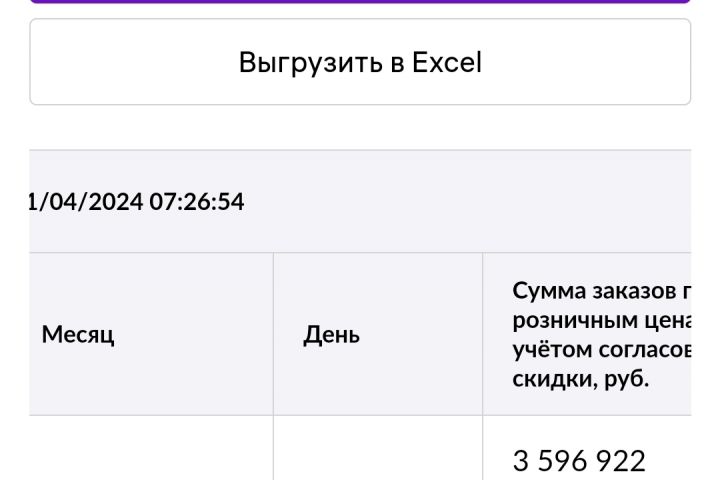The image size is (720, 480).
Task: Click the blank space right of the День label
Action: (x=420, y=336)
